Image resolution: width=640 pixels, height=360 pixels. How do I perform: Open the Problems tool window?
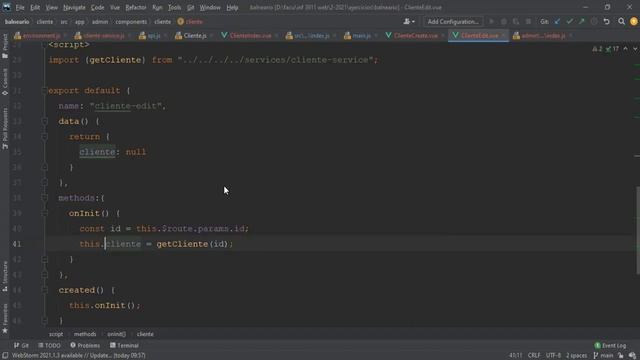(85, 345)
